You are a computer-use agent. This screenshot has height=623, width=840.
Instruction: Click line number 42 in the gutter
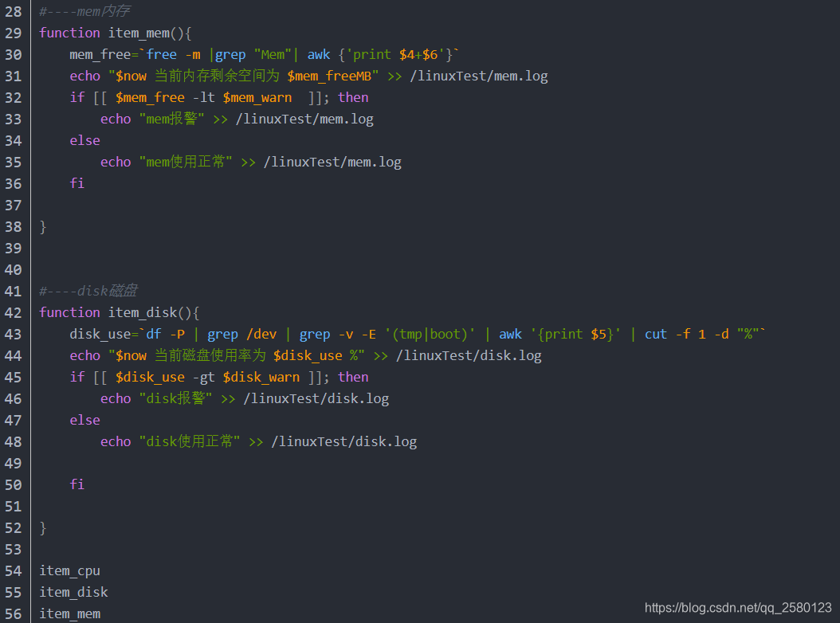[14, 313]
